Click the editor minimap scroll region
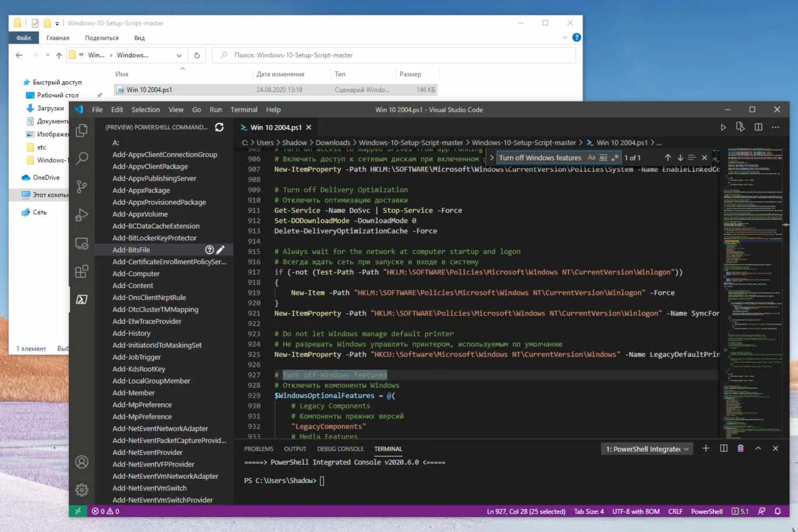 coord(753,293)
